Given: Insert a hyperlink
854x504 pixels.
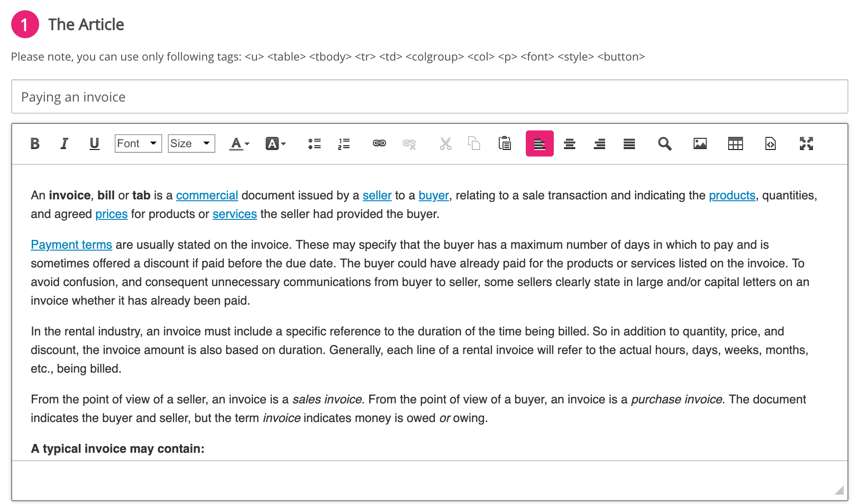Looking at the screenshot, I should click(379, 143).
